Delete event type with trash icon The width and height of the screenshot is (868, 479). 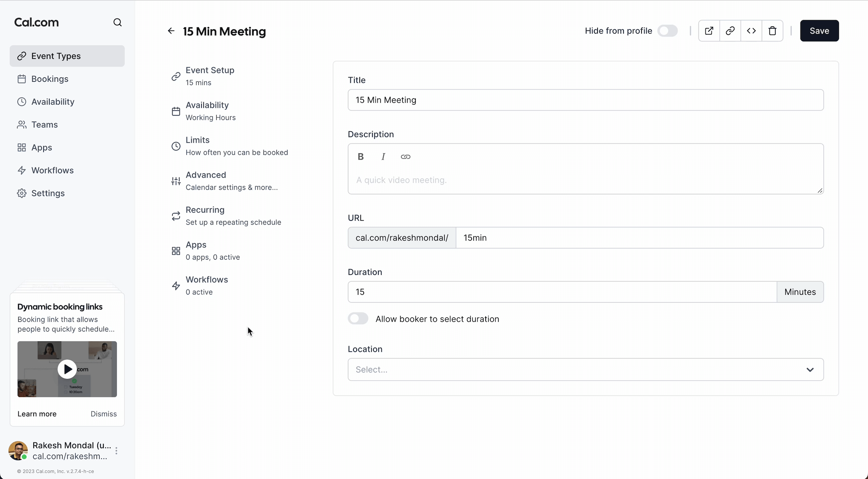pyautogui.click(x=772, y=31)
